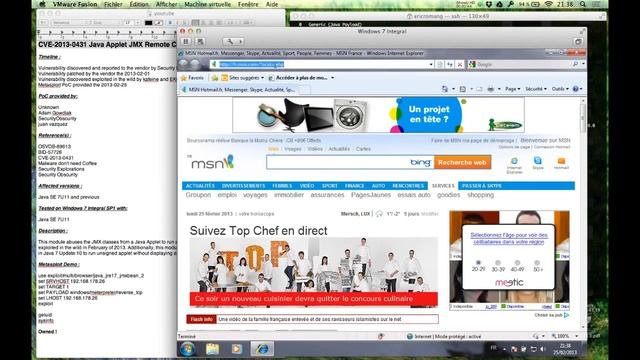
Task: Click the search magnifier in IE search box
Action: pyautogui.click(x=575, y=64)
